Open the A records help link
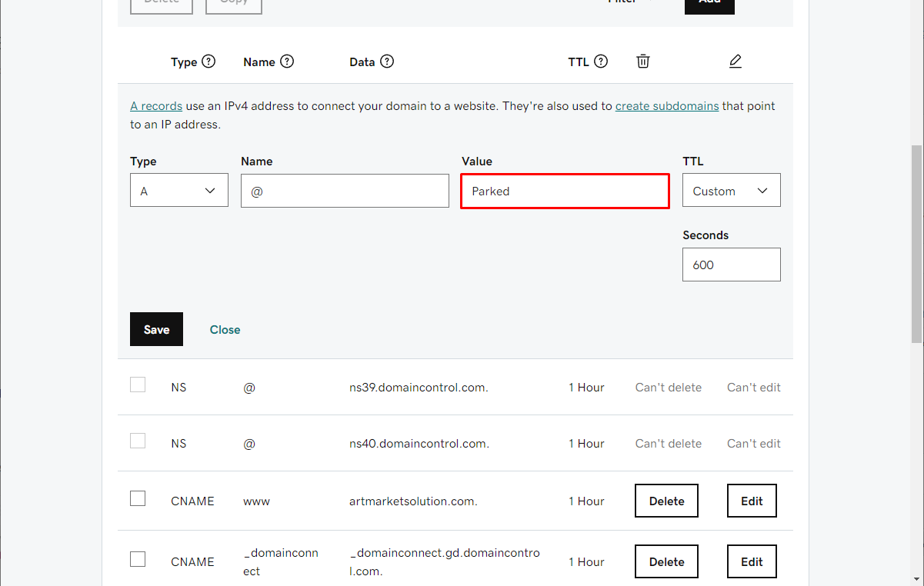 156,106
